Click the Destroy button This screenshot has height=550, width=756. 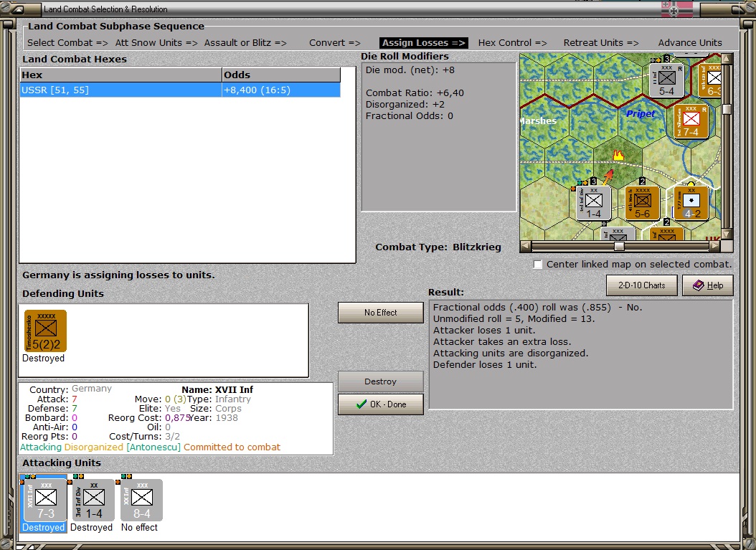[380, 381]
